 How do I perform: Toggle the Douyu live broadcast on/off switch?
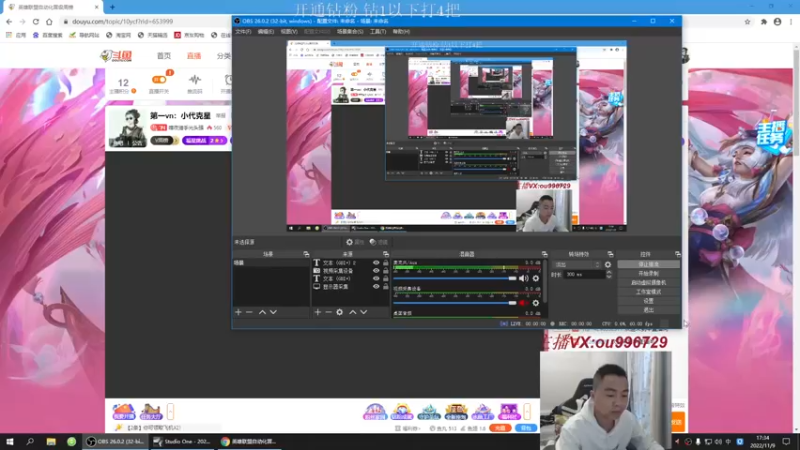[159, 80]
